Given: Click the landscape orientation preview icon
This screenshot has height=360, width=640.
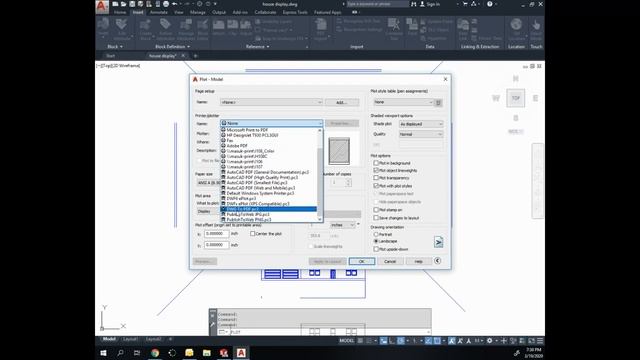Looking at the screenshot, I should pyautogui.click(x=438, y=242).
